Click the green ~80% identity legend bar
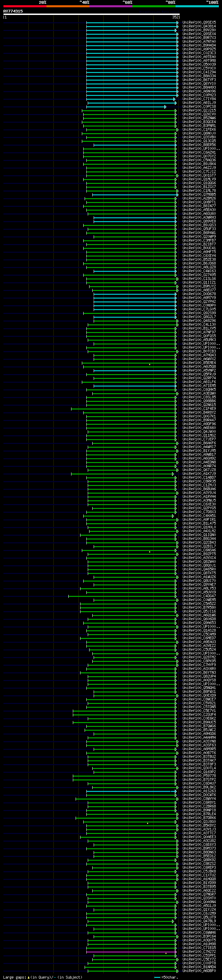Screen dimensions: 222x980 (154, 6)
